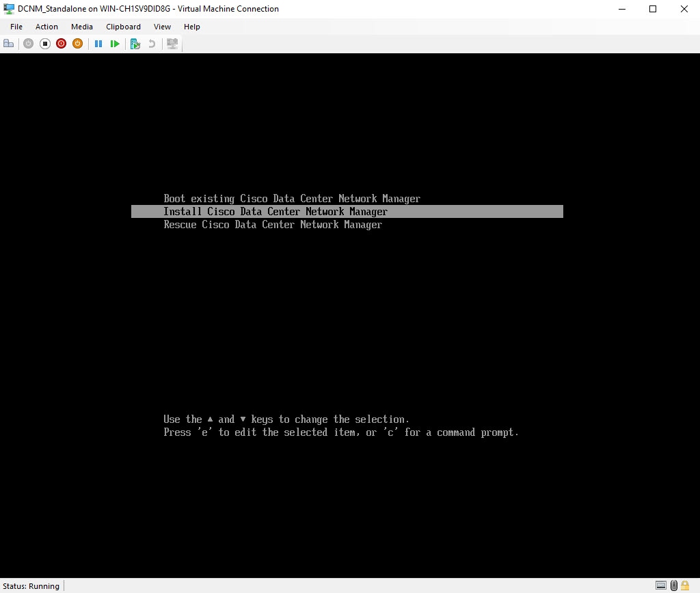Click the Status: Running text
Viewport: 700px width, 593px height.
click(31, 586)
